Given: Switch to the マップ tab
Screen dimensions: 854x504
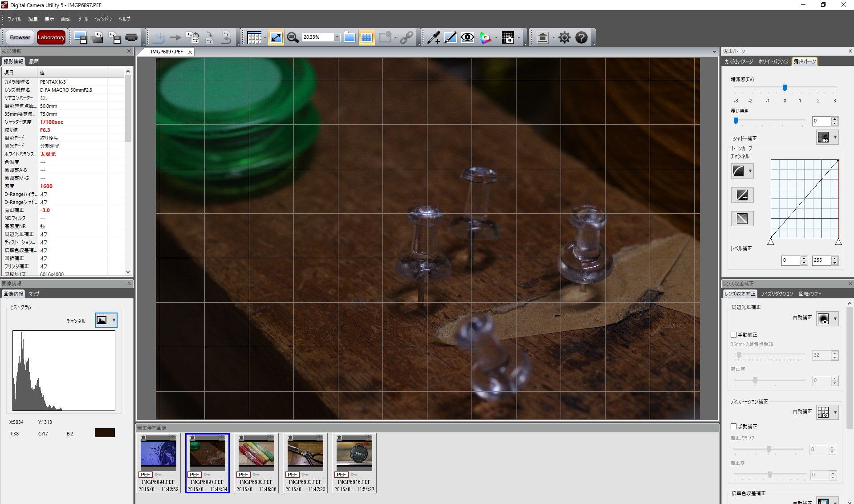Looking at the screenshot, I should [34, 294].
